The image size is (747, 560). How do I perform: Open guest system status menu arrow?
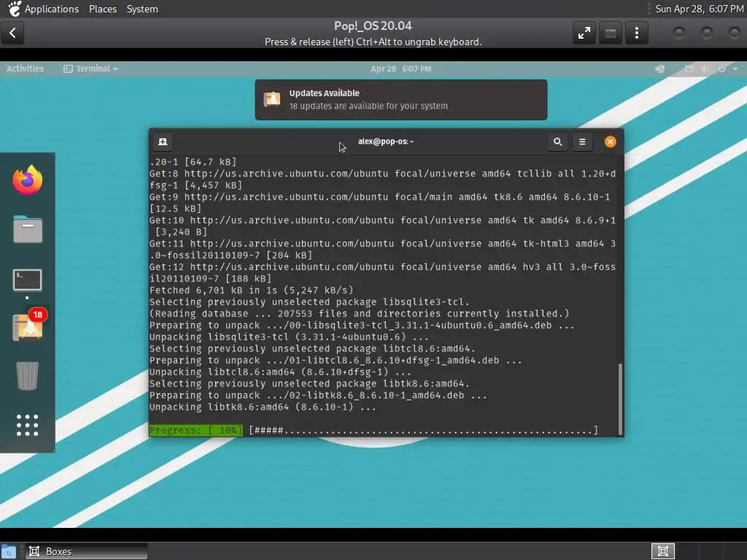(735, 69)
